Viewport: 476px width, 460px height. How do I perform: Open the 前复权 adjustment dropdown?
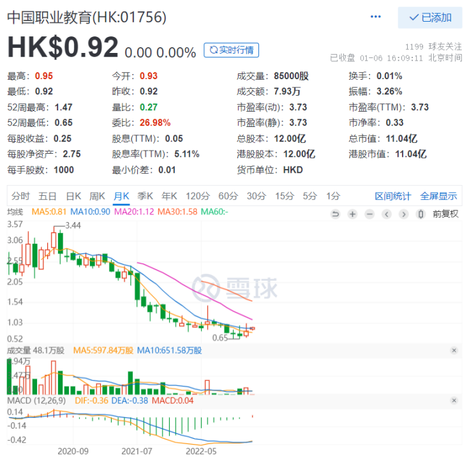[x=445, y=214]
